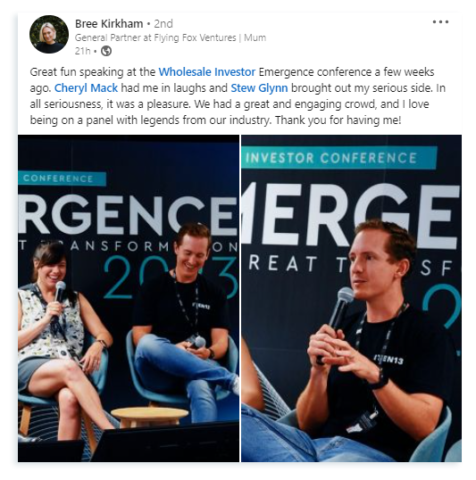Screen dimensions: 476x480
Task: Click the round wooden table in left photo
Action: 150,416
